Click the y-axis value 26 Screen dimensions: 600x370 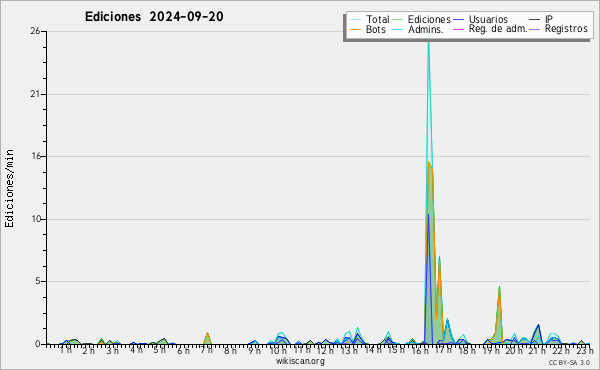tap(35, 31)
